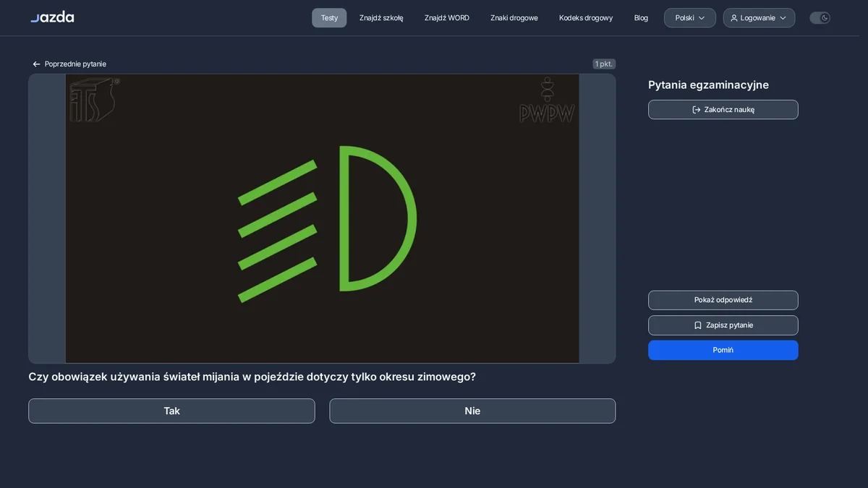The width and height of the screenshot is (868, 488).
Task: Click the back arrow beside Poprzednie pytanie
Action: coord(36,64)
